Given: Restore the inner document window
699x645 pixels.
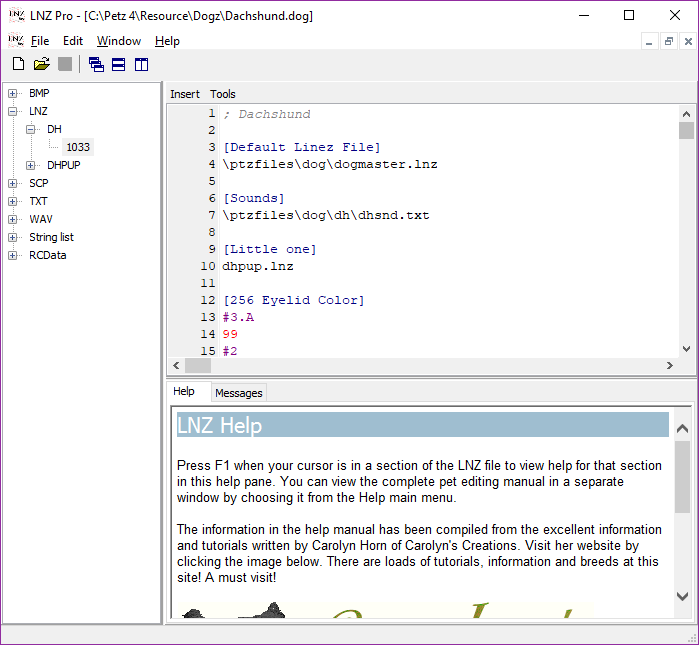Looking at the screenshot, I should pos(668,41).
